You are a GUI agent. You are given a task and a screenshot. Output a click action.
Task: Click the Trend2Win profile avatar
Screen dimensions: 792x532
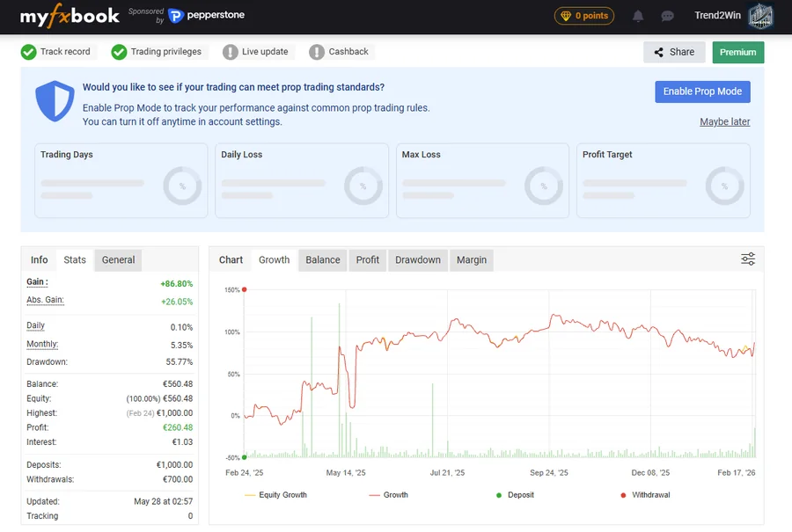[x=760, y=16]
